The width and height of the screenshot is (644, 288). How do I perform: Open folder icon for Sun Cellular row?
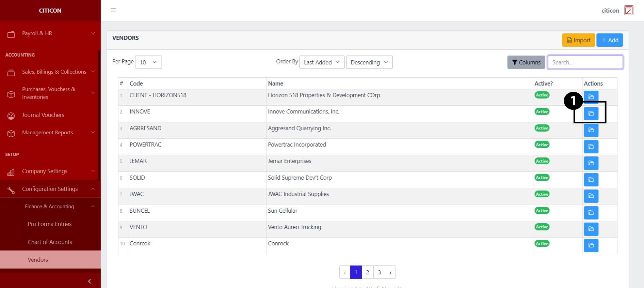[591, 213]
